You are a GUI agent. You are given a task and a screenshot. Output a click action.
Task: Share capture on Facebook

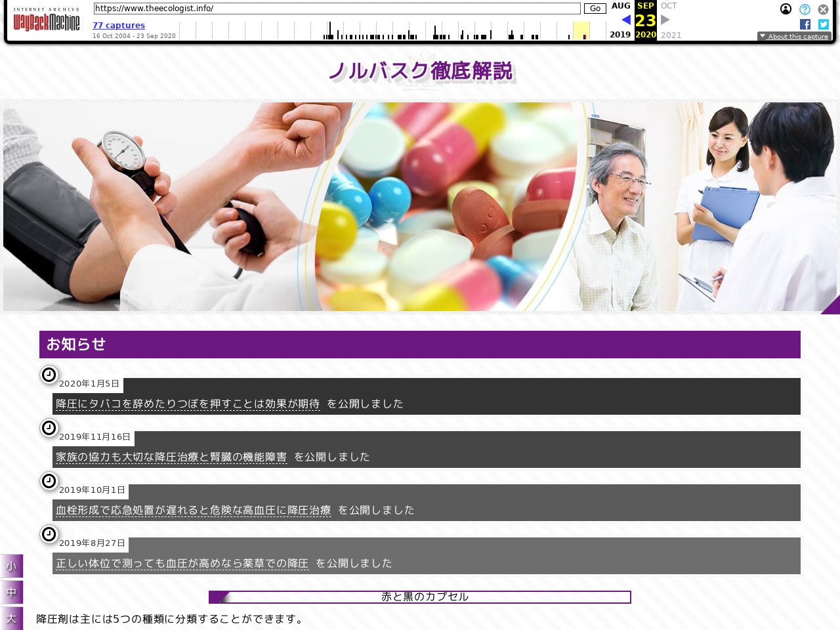(x=805, y=24)
